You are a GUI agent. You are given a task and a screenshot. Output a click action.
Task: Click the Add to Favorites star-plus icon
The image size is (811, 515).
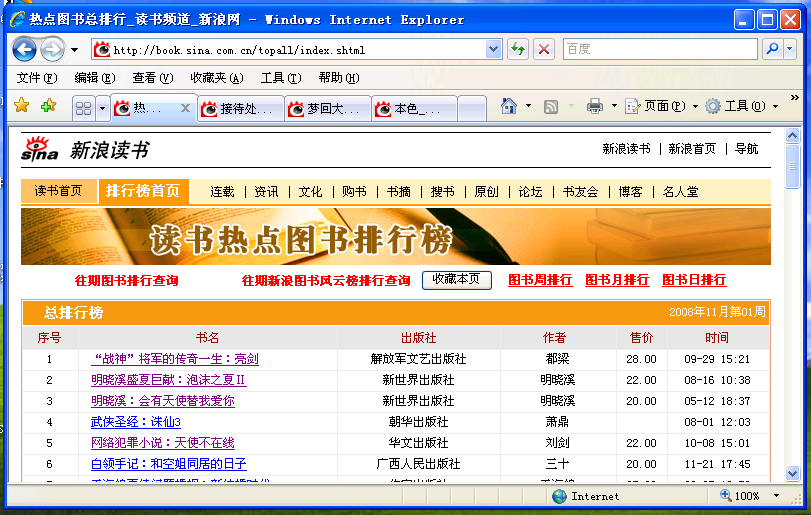(49, 106)
